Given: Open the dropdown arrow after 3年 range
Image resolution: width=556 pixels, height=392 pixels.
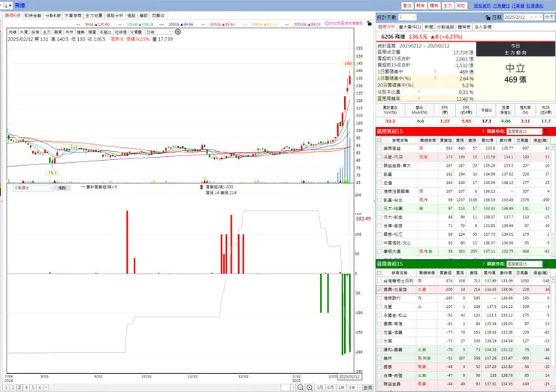Looking at the screenshot, I should point(360,387).
